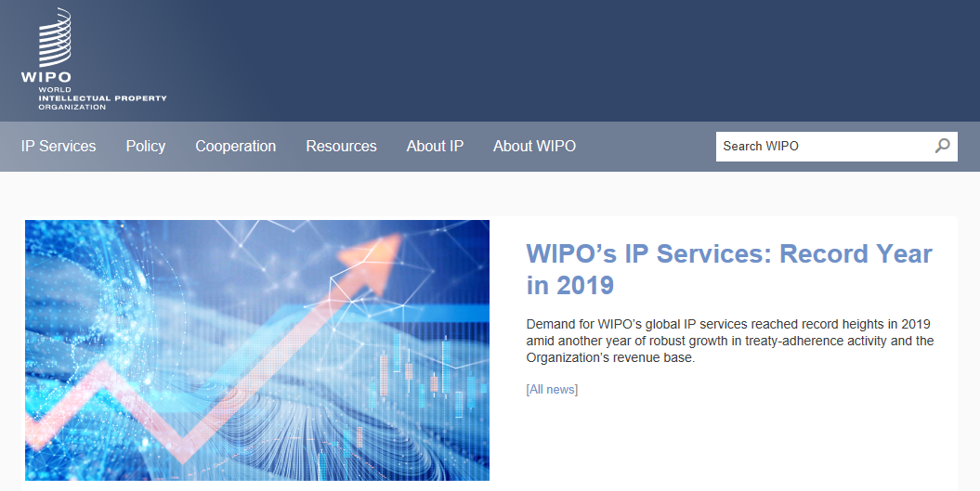Click the WIPO logo in header
The width and height of the screenshot is (980, 491).
pos(94,59)
